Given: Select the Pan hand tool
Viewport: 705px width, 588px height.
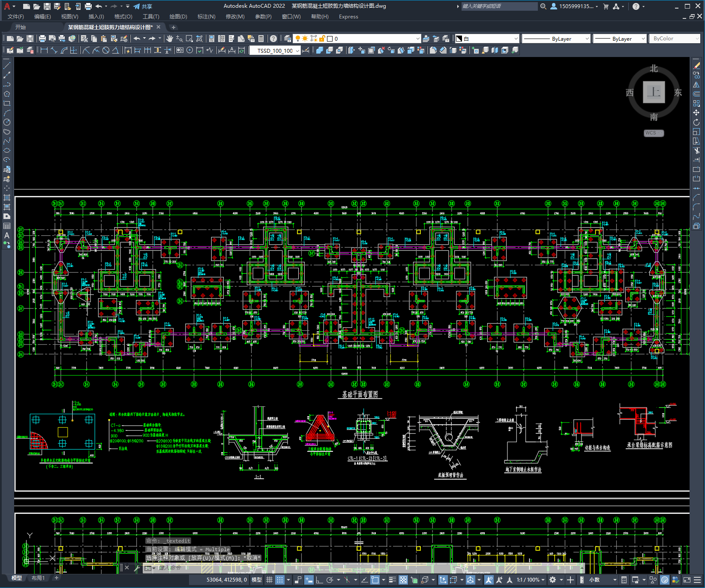Looking at the screenshot, I should tap(170, 39).
